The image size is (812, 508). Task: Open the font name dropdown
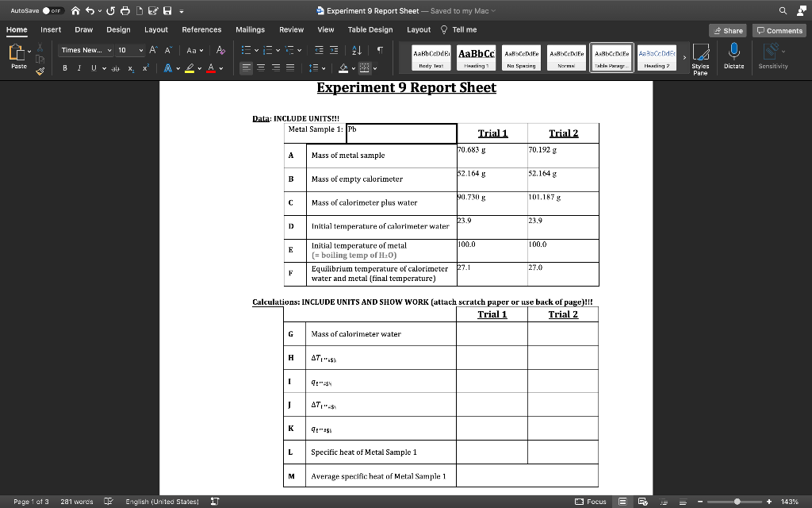tap(109, 50)
